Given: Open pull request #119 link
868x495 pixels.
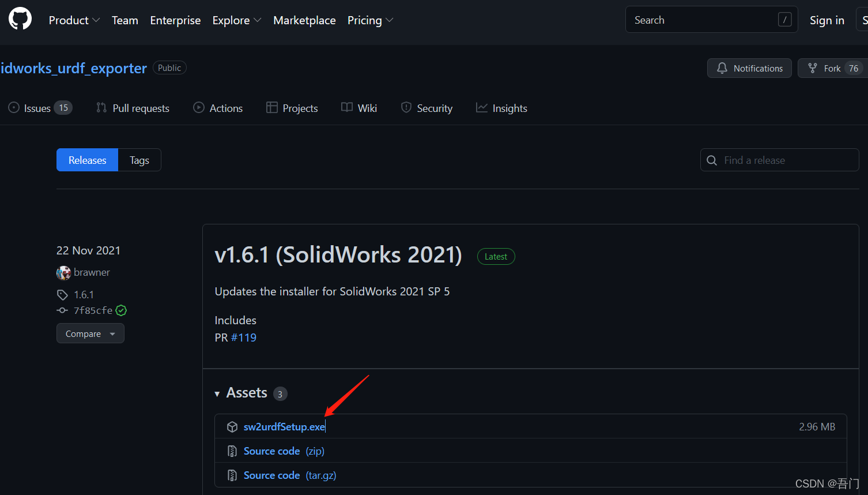Looking at the screenshot, I should [x=244, y=337].
